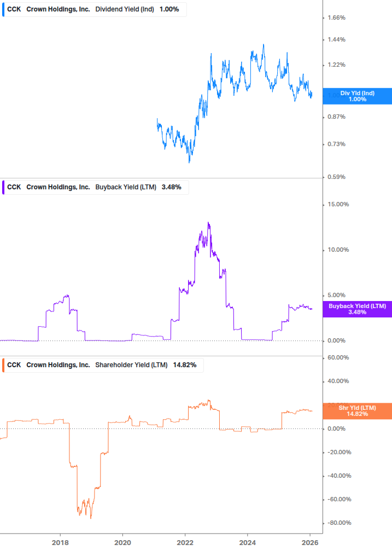
Task: Click the 2020 label on the time axis
Action: tap(122, 543)
